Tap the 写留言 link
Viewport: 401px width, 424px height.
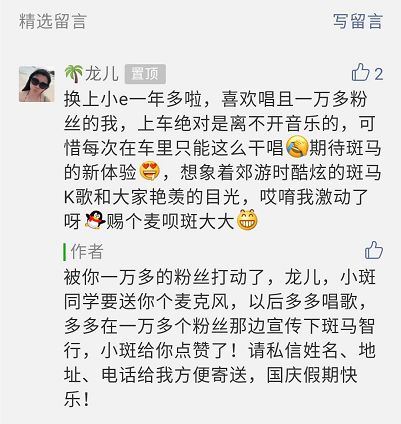(357, 21)
